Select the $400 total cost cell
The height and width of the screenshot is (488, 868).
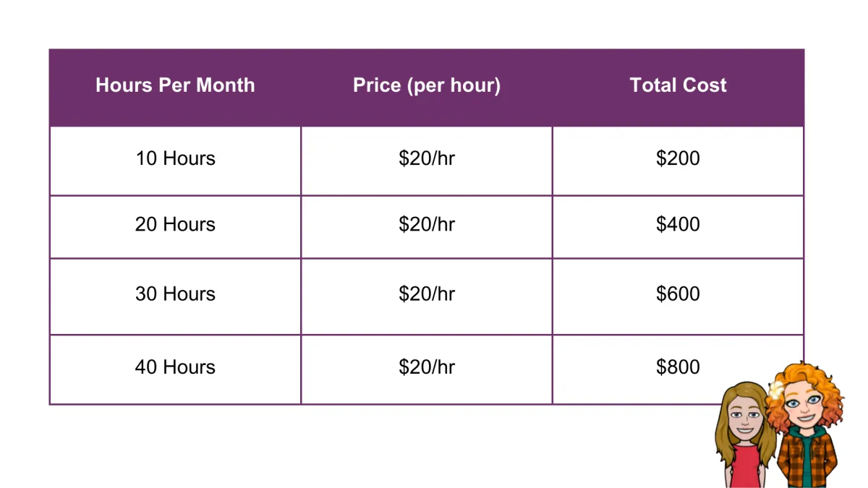[678, 226]
